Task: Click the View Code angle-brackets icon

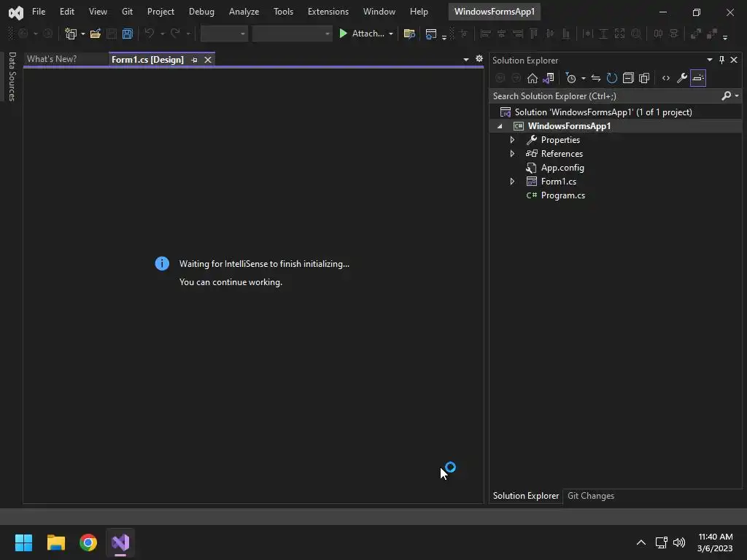Action: tap(666, 78)
